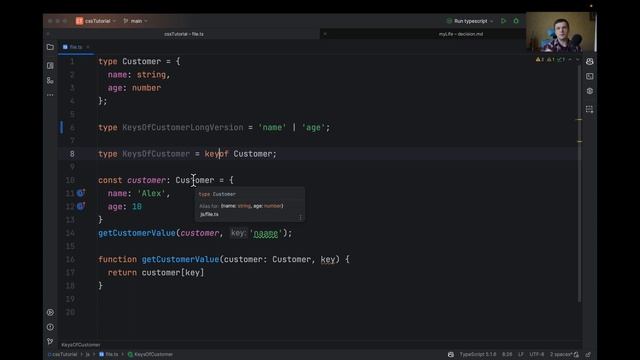Click the js/file.ts link in the tooltip
Image resolution: width=640 pixels, height=360 pixels.
(209, 214)
